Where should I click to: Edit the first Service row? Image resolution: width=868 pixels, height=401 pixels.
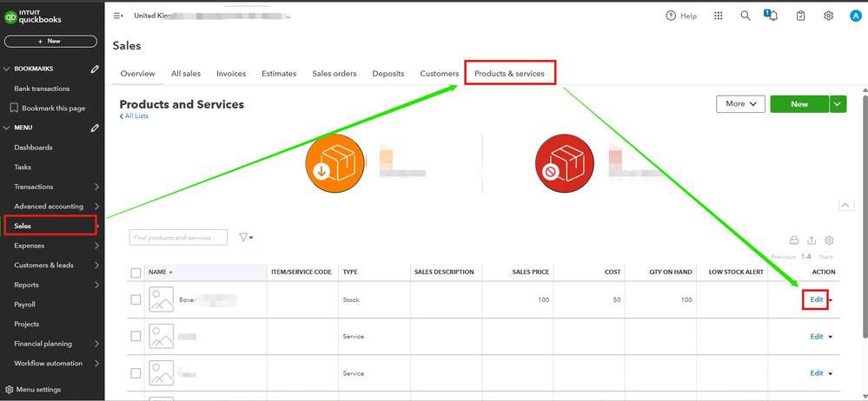pyautogui.click(x=817, y=336)
